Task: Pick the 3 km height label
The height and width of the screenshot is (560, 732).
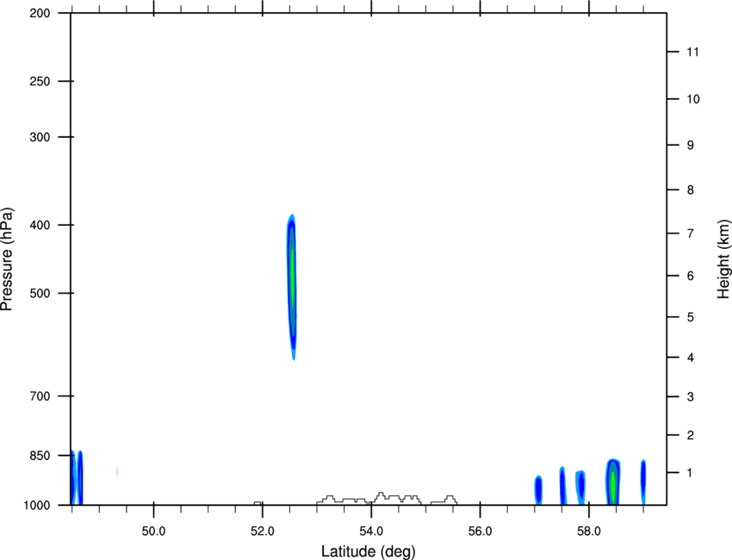Action: pos(691,397)
